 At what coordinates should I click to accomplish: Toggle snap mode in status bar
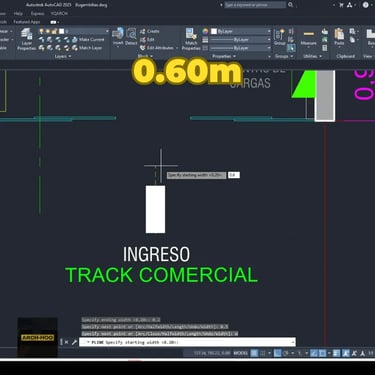pyautogui.click(x=263, y=353)
